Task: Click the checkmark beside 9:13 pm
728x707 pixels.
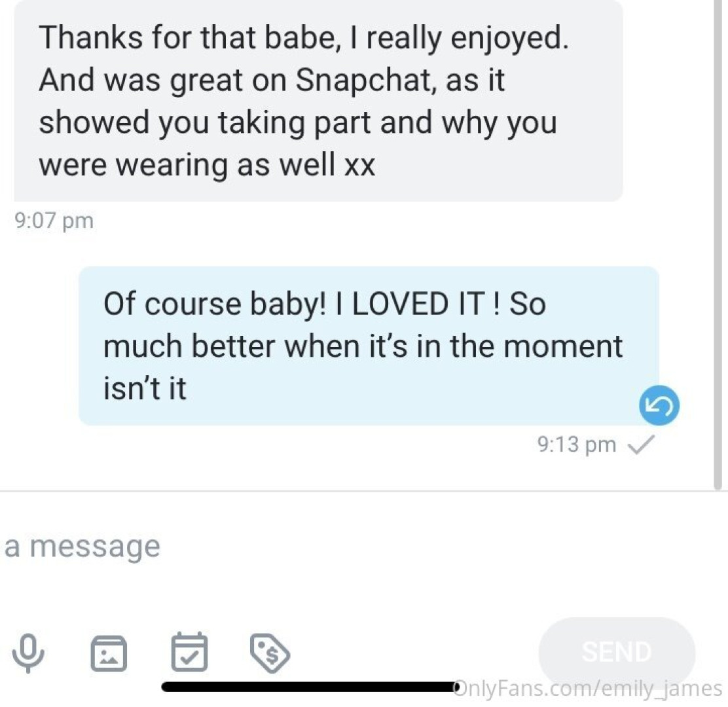Action: pyautogui.click(x=640, y=445)
